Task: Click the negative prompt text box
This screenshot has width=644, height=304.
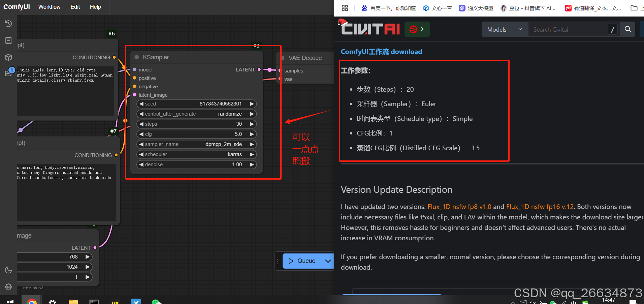Action: (66, 192)
